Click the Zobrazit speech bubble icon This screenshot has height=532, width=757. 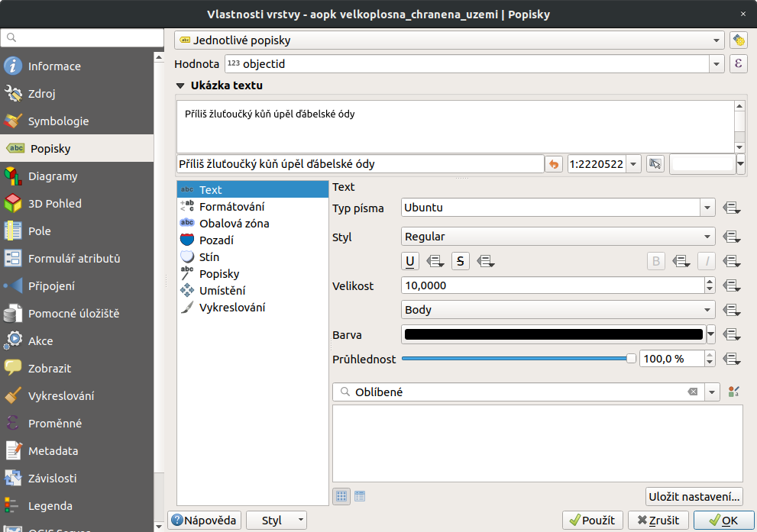(x=13, y=369)
